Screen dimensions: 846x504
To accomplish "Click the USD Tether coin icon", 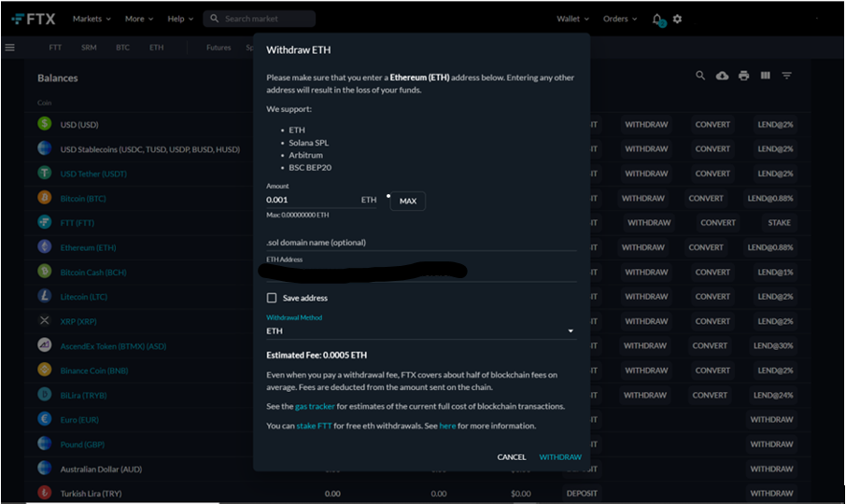I will point(45,173).
